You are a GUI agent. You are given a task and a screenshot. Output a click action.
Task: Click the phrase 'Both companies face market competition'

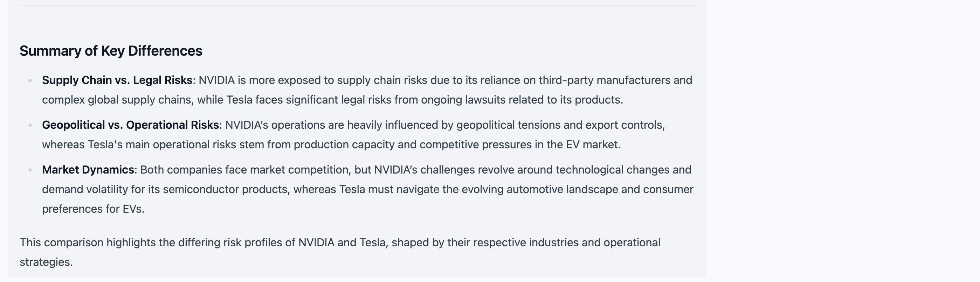point(244,170)
